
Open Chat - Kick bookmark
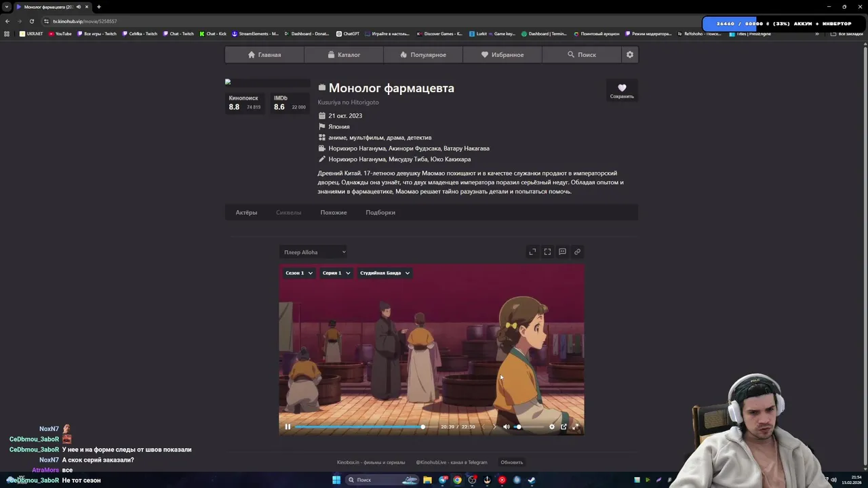click(212, 34)
